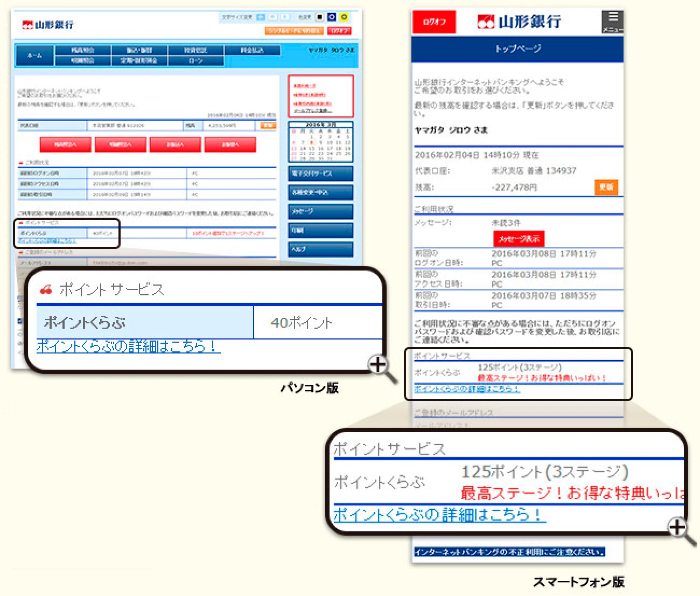This screenshot has width=700, height=596.
Task: Open the ヘルプ button in PC version sidebar
Action: [x=320, y=249]
